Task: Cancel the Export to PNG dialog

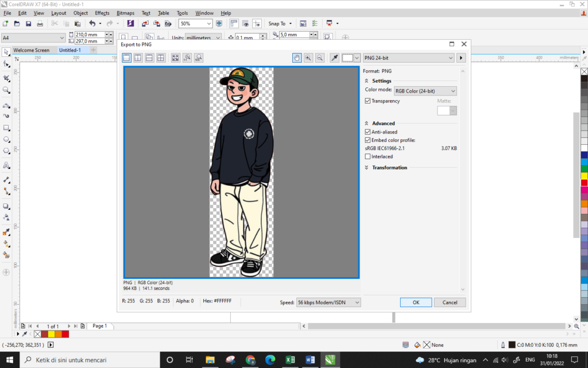Action: (450, 302)
